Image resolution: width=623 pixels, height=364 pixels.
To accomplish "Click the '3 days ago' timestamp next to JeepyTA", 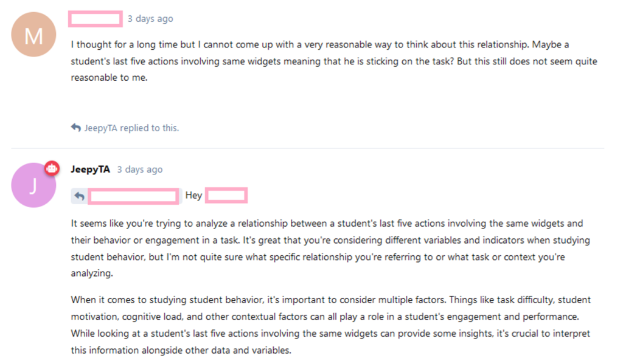I will click(x=140, y=170).
